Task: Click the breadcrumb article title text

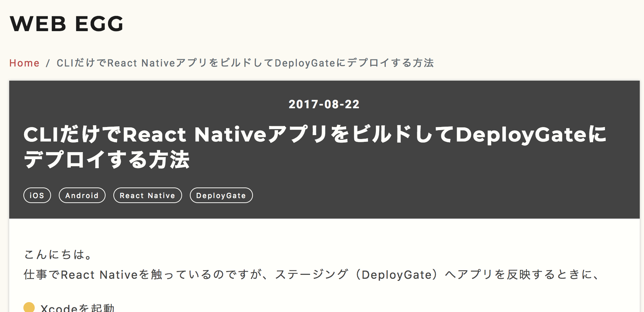Action: point(245,63)
